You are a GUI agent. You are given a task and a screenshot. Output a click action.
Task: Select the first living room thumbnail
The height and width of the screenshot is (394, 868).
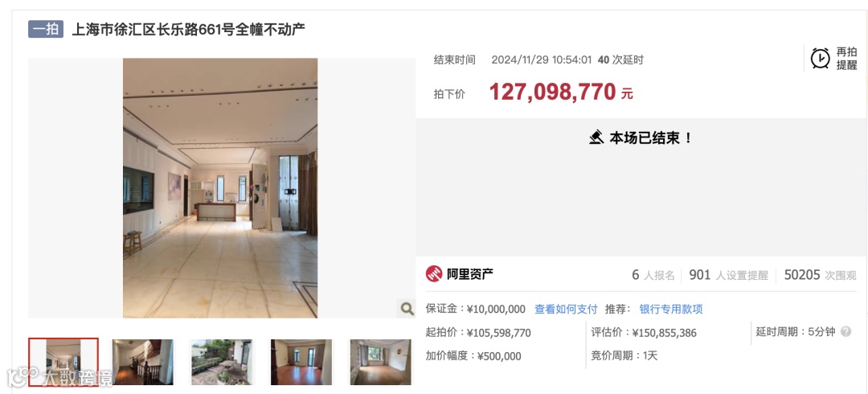[63, 362]
